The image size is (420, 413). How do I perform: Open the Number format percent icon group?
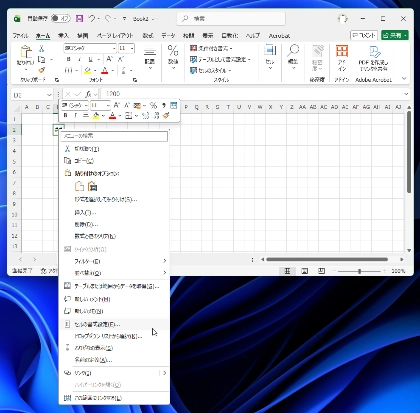point(173,57)
